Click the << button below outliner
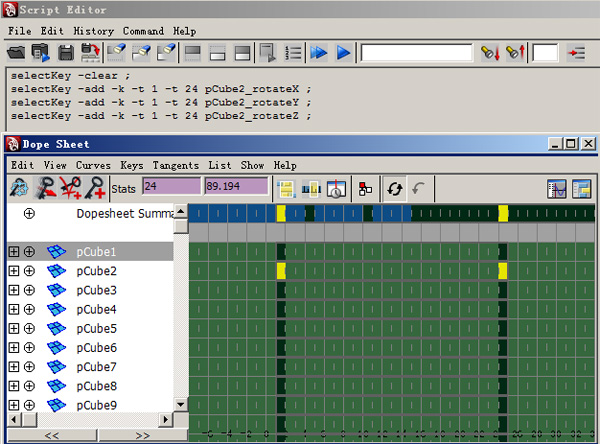 coord(52,435)
